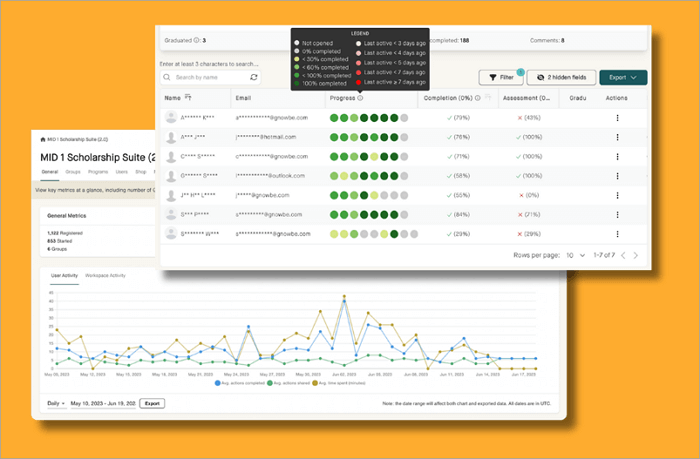Go to next page of the table
This screenshot has height=459, width=700.
[636, 255]
